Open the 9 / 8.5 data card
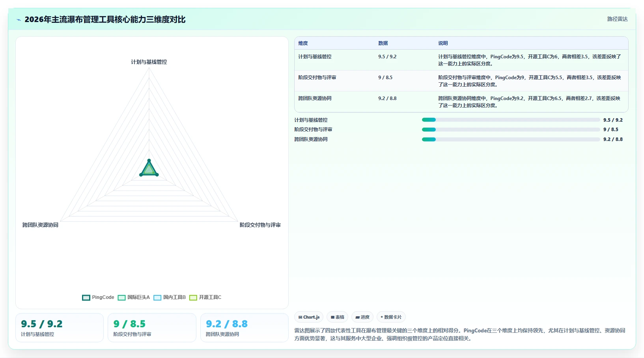The width and height of the screenshot is (644, 358). pyautogui.click(x=152, y=328)
